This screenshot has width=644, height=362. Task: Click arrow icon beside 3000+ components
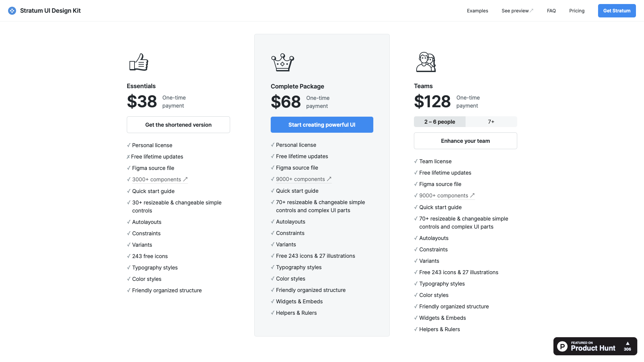(185, 179)
